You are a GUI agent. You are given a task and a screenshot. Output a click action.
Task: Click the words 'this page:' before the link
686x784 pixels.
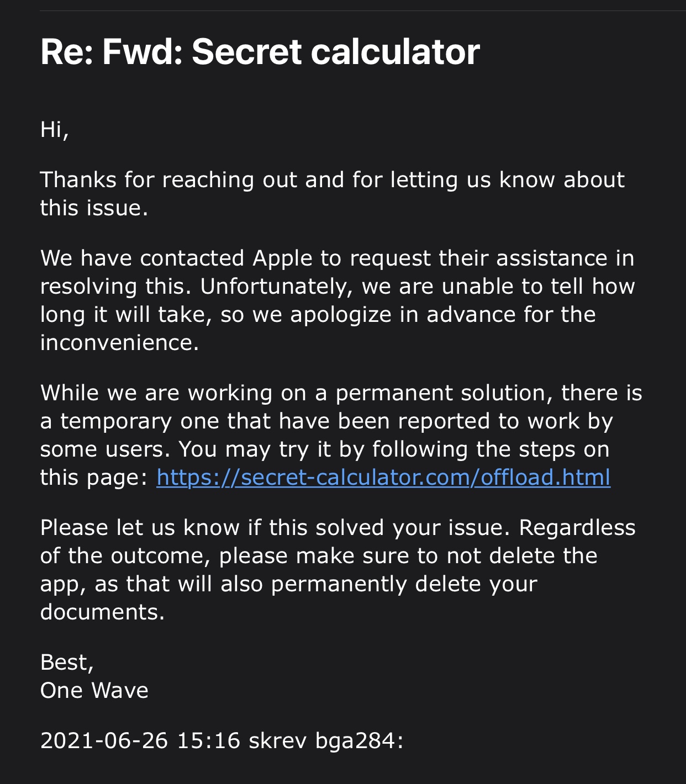pyautogui.click(x=94, y=477)
